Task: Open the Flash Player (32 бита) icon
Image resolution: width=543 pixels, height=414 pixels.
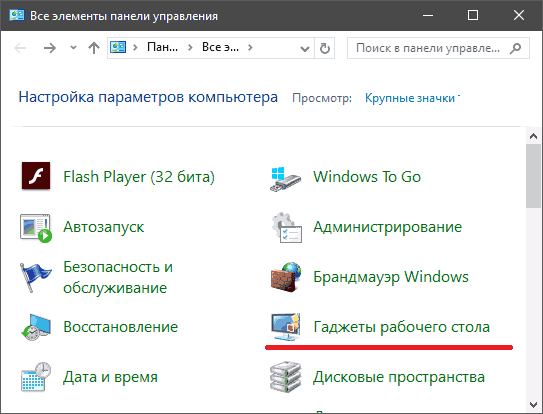Action: [x=36, y=176]
